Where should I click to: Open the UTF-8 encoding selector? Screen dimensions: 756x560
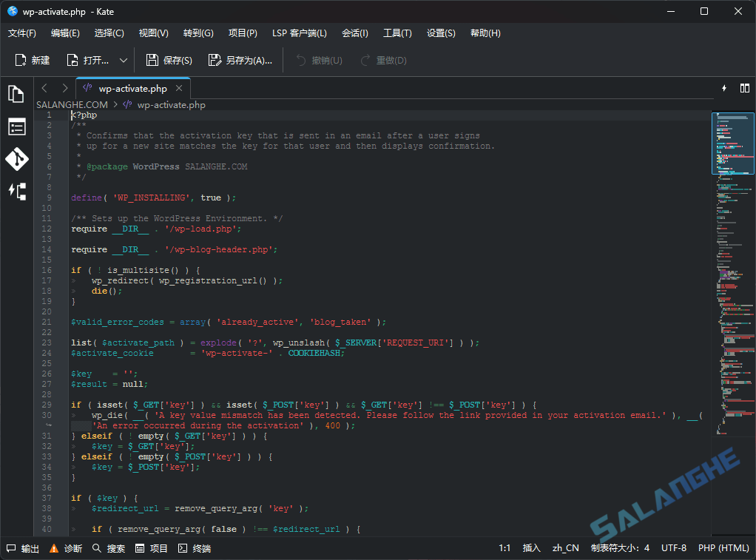pyautogui.click(x=674, y=548)
